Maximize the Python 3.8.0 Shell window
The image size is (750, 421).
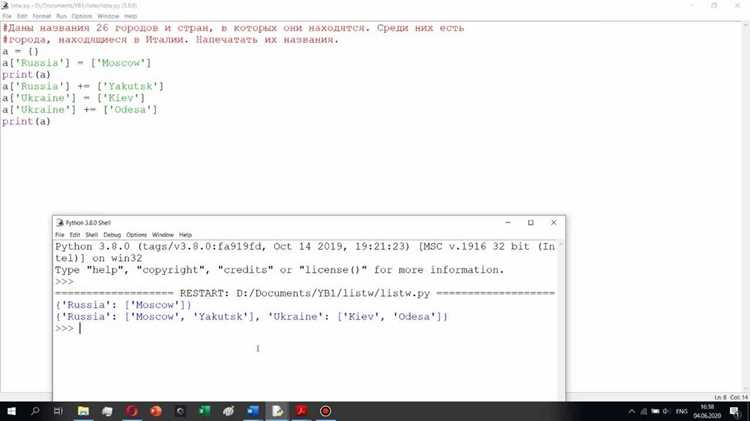(x=530, y=222)
